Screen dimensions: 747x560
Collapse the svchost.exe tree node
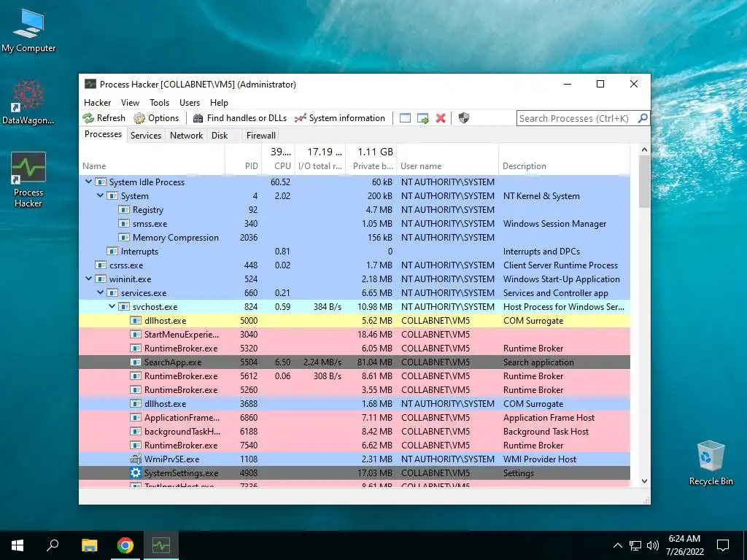pyautogui.click(x=112, y=307)
